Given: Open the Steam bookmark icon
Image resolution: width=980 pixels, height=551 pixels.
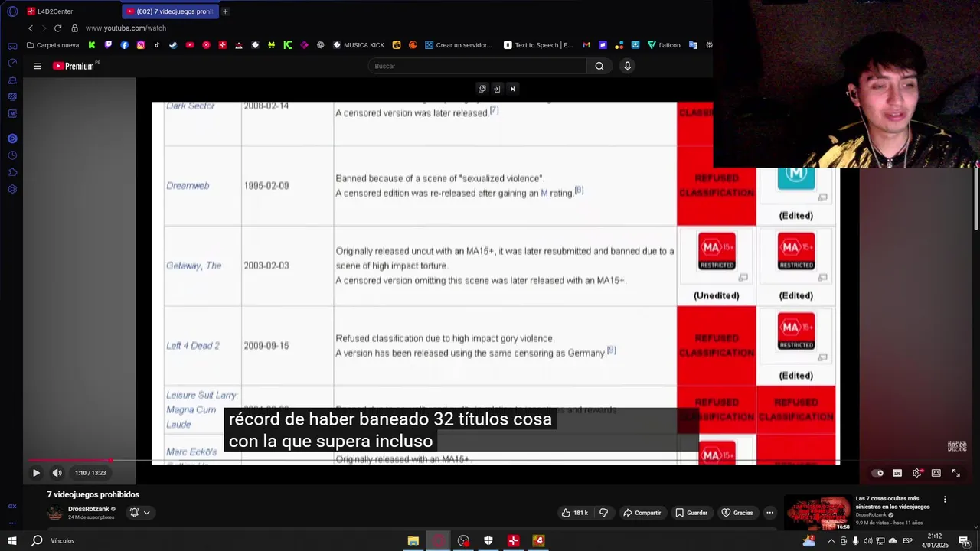Looking at the screenshot, I should [173, 45].
